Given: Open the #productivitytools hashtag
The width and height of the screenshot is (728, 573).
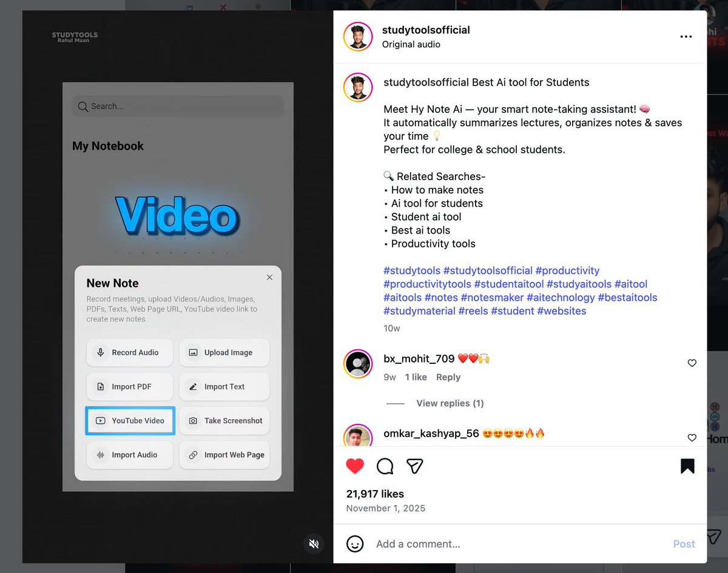Looking at the screenshot, I should coord(427,284).
